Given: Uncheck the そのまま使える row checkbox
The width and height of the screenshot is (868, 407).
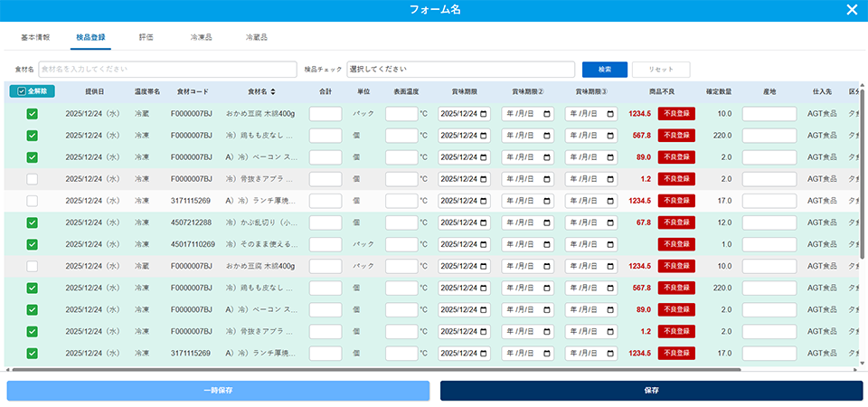Looking at the screenshot, I should tap(33, 244).
